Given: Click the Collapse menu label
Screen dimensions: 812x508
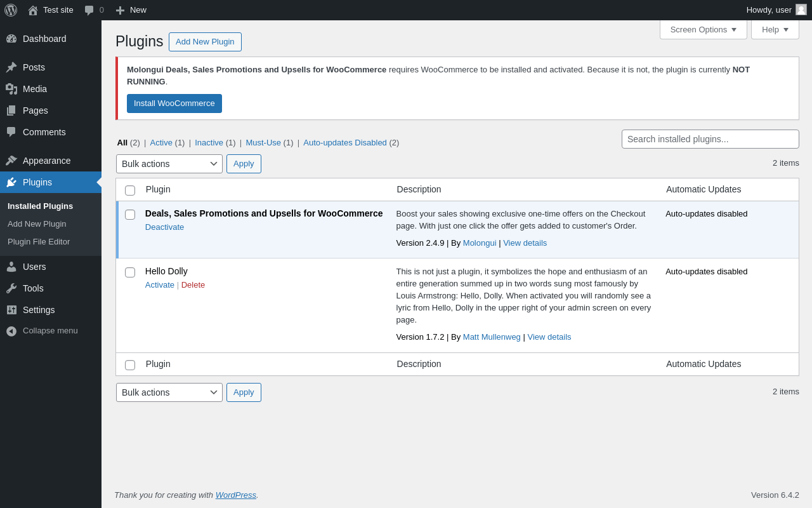Looking at the screenshot, I should click(50, 331).
